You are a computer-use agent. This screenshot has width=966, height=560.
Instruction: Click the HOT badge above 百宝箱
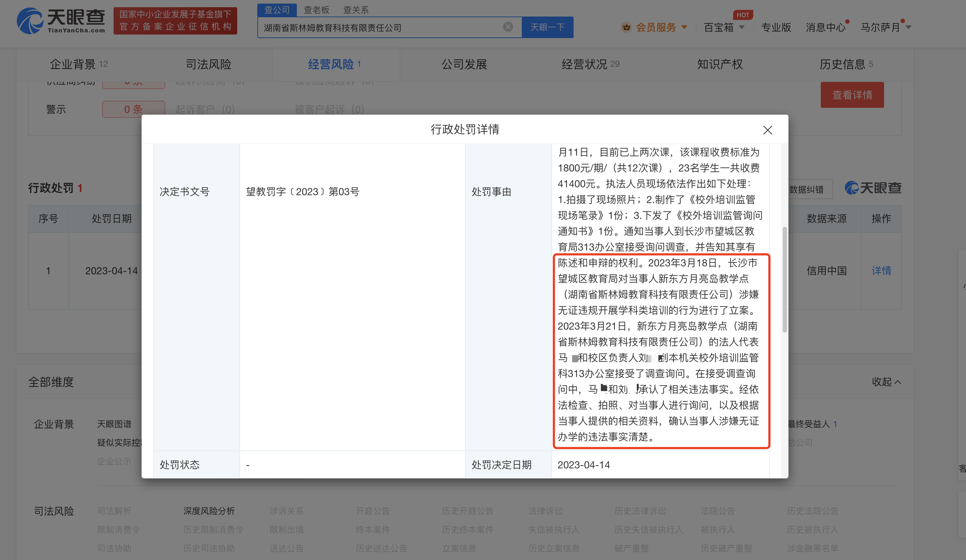(x=743, y=15)
